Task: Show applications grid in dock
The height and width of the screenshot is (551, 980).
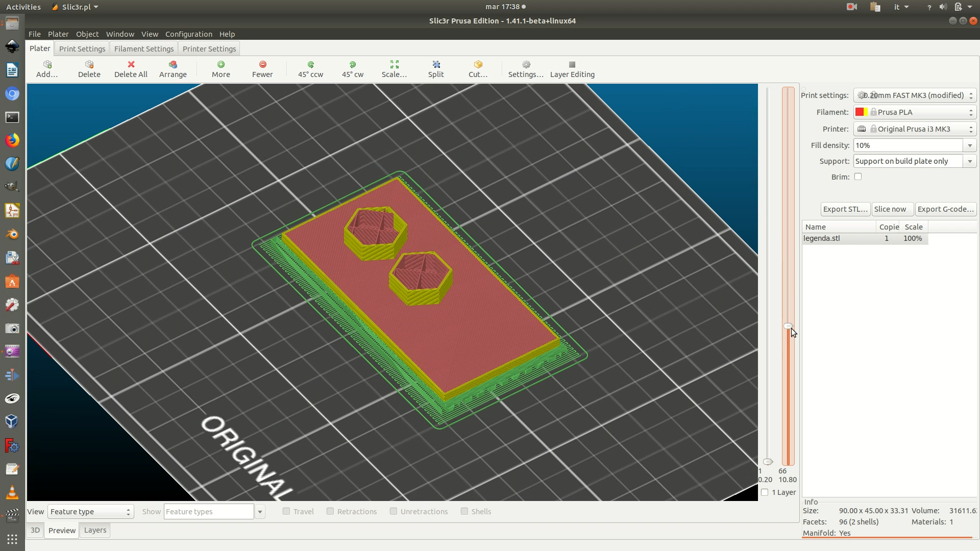Action: 12,539
